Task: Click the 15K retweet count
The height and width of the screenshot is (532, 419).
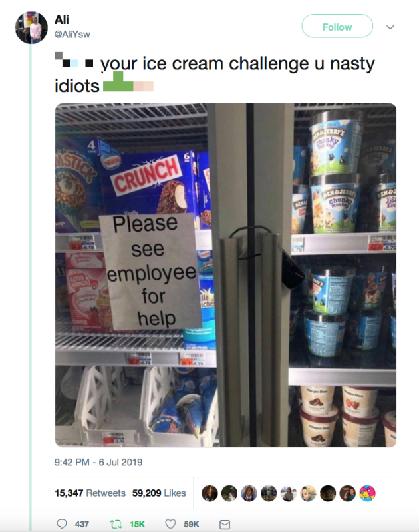Action: click(x=137, y=524)
